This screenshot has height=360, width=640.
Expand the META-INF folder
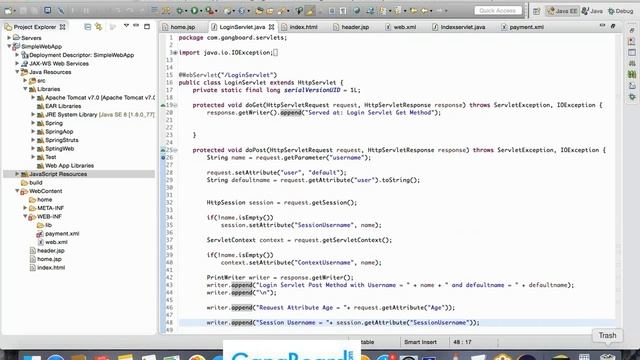25,208
